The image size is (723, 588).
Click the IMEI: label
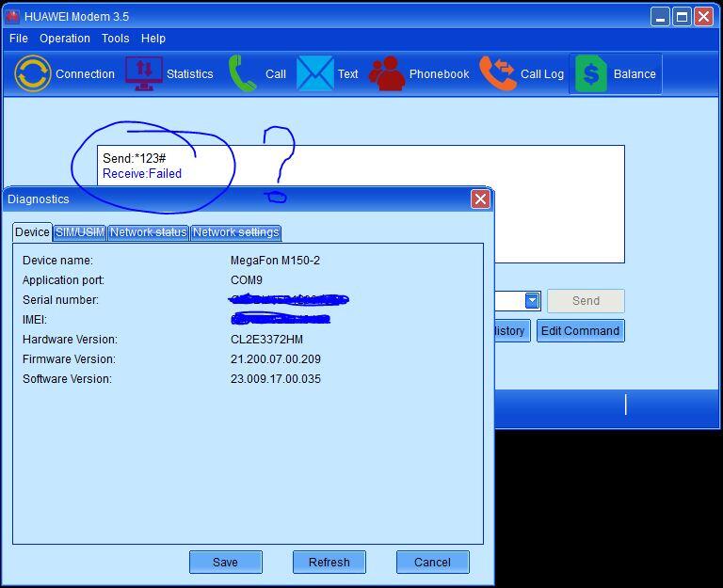click(x=35, y=320)
